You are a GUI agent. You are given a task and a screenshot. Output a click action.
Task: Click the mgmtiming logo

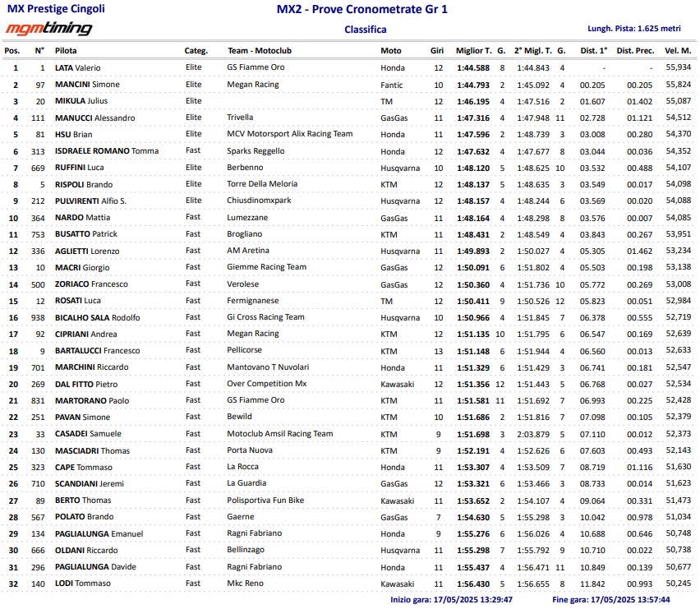(49, 30)
